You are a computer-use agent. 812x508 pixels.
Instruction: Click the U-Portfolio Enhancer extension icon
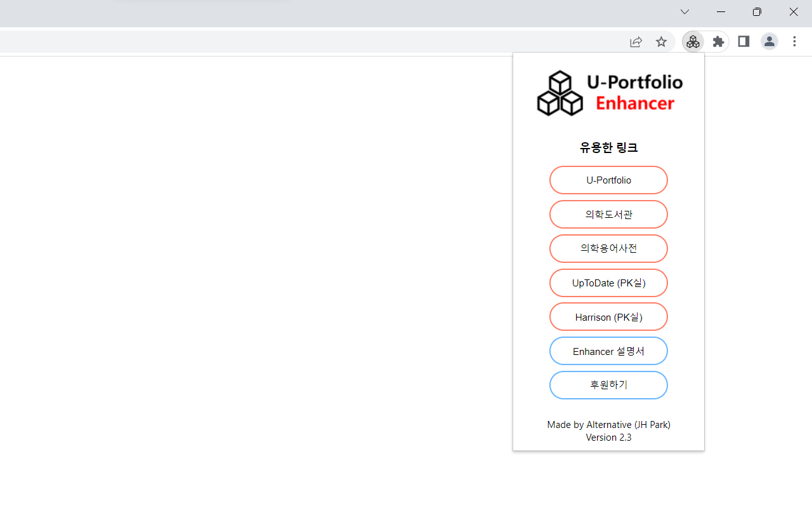693,42
